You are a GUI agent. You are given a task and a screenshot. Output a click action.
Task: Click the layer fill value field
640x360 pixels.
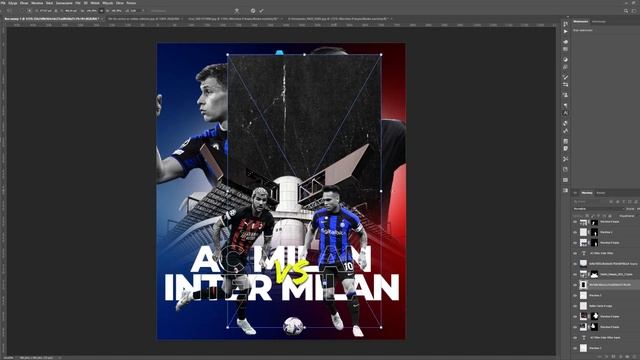(x=637, y=216)
